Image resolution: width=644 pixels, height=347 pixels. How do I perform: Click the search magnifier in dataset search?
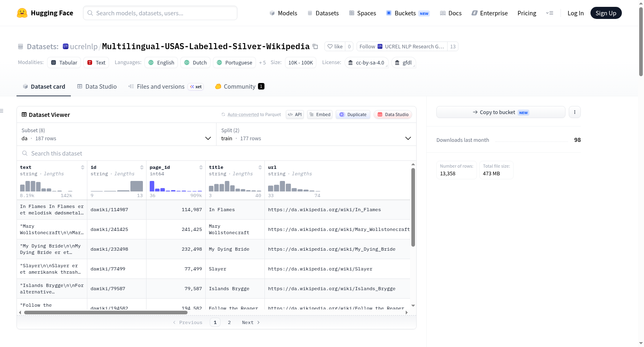(25, 154)
